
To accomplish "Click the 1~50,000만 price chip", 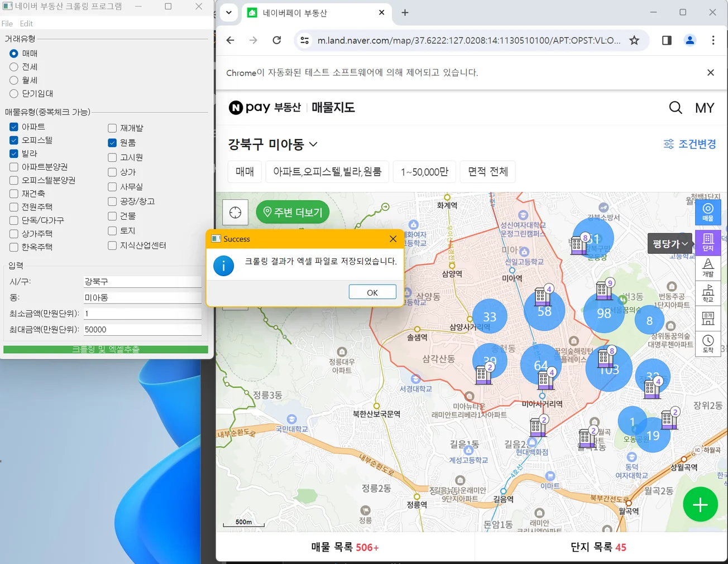I will coord(424,172).
